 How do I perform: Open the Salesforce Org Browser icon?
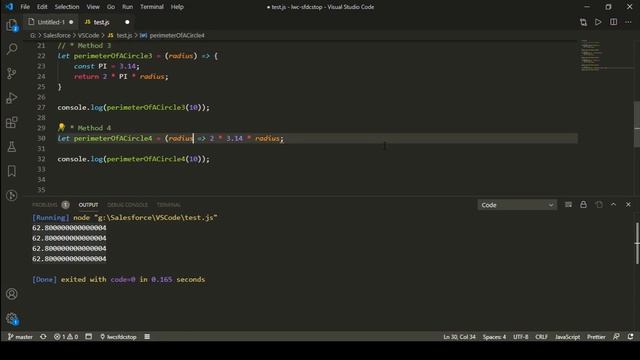tap(12, 196)
